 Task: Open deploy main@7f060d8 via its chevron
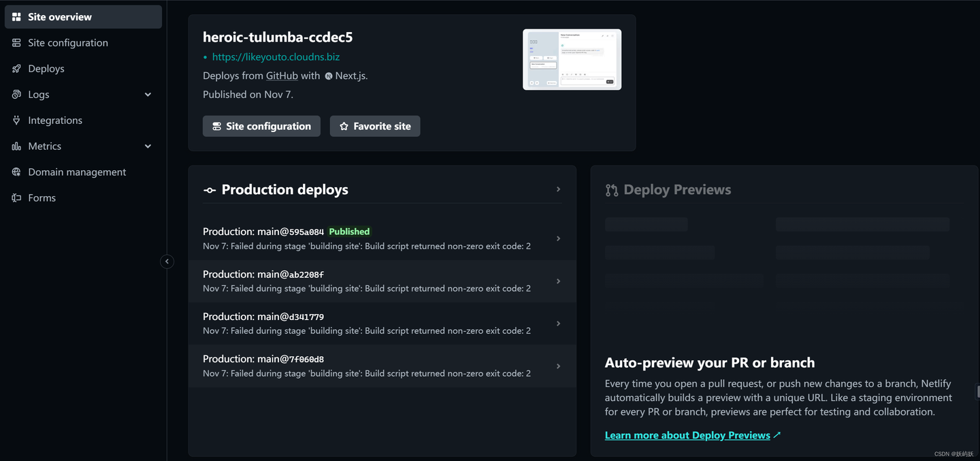click(x=558, y=366)
